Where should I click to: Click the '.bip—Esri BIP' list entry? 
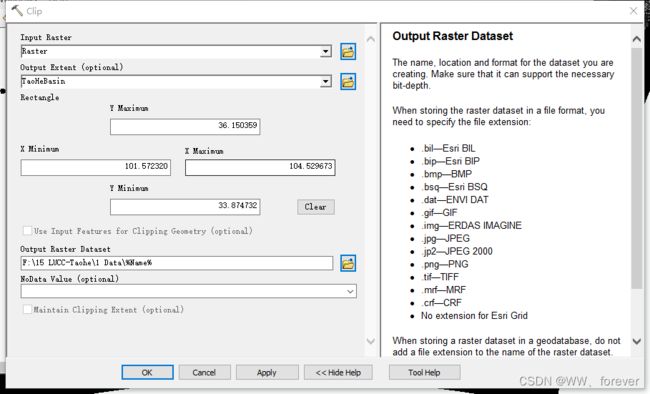[x=450, y=161]
